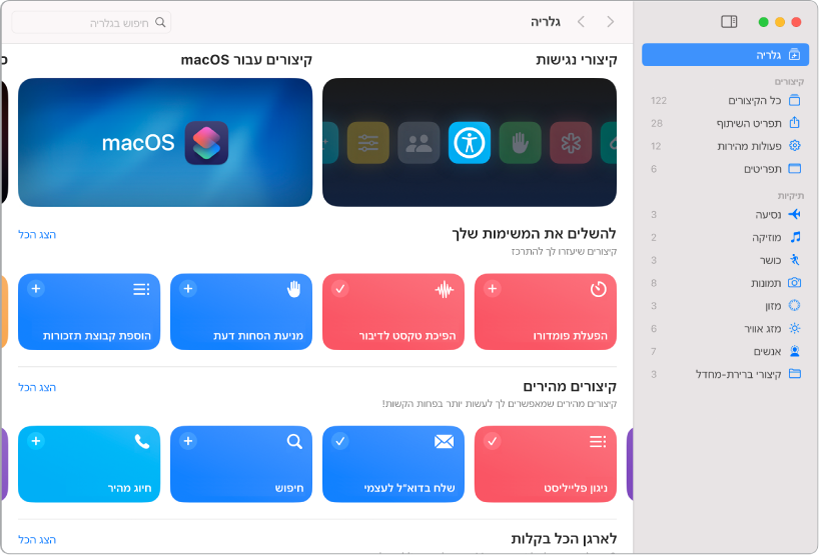Click the list icon on ניגון פלייליסט card
This screenshot has height=555, width=820.
click(598, 441)
